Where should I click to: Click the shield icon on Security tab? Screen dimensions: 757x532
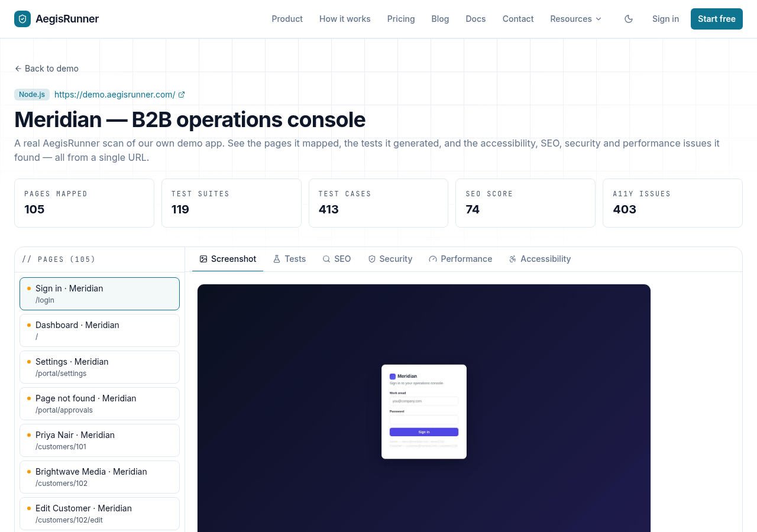tap(372, 259)
